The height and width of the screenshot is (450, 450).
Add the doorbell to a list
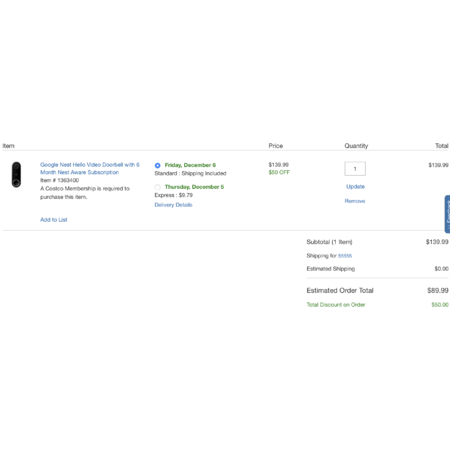54,220
